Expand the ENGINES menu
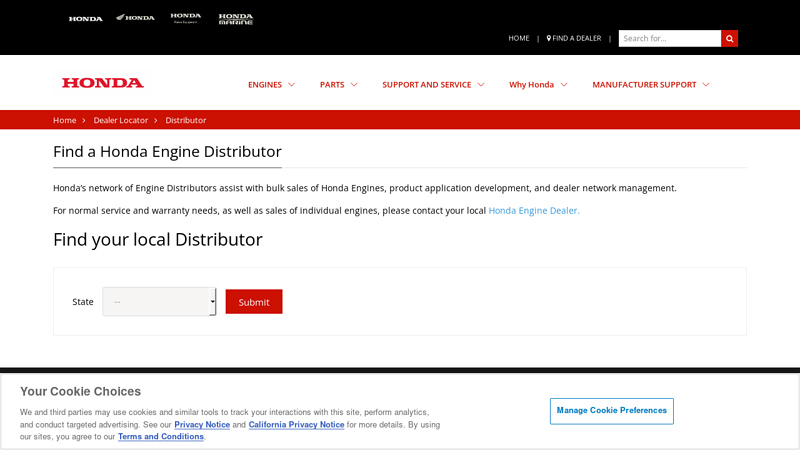 [271, 85]
